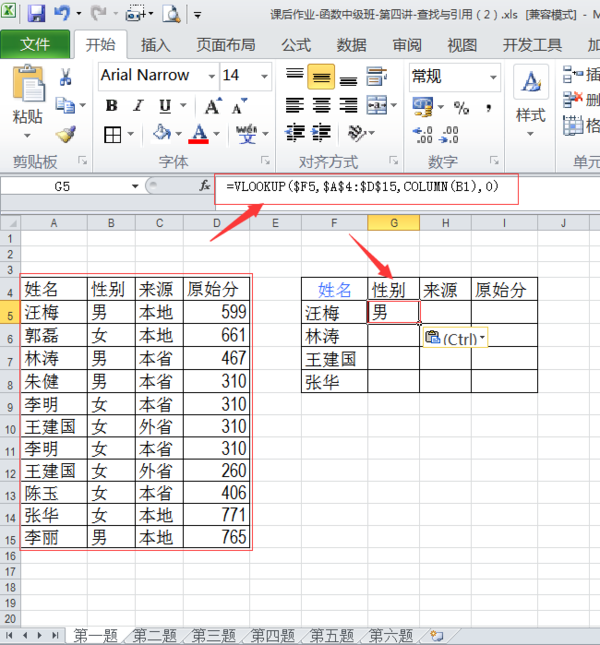Toggle Underline formatting

tap(165, 106)
